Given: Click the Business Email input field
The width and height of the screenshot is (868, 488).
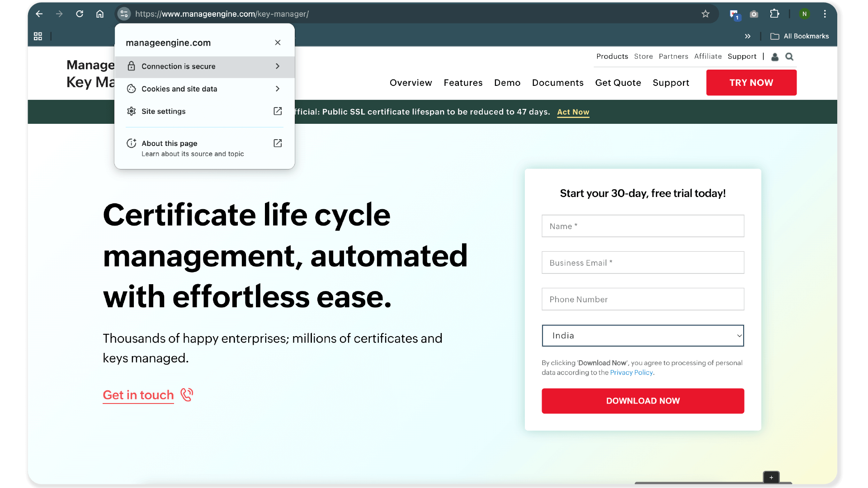Looking at the screenshot, I should point(642,263).
